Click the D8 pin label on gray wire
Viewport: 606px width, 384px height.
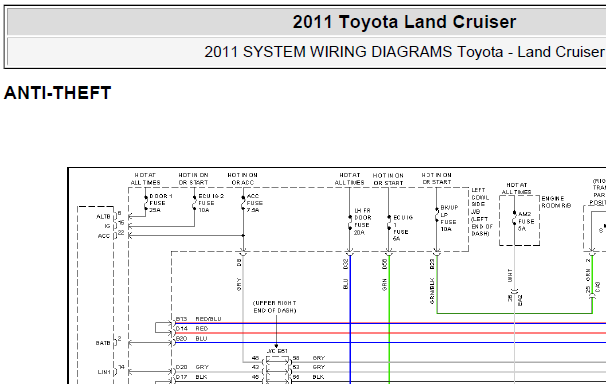(x=239, y=262)
